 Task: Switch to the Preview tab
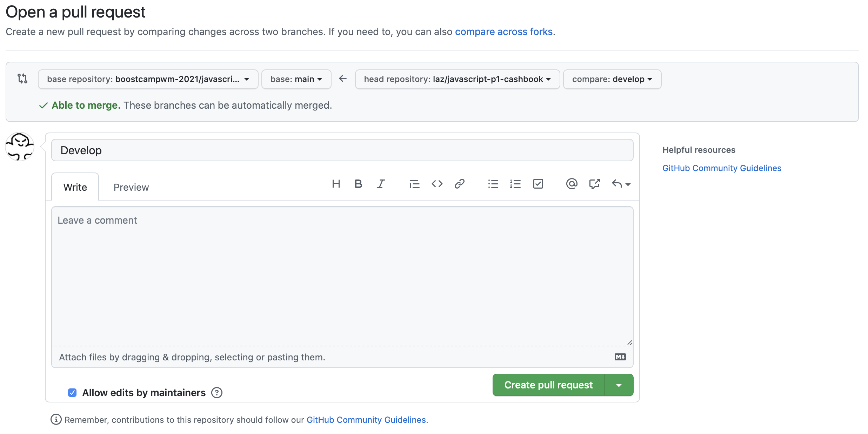coord(131,187)
